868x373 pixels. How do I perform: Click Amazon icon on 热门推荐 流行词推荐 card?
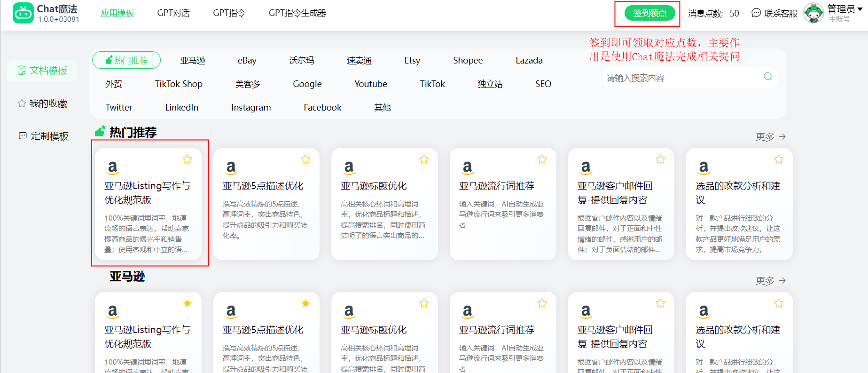click(x=467, y=167)
